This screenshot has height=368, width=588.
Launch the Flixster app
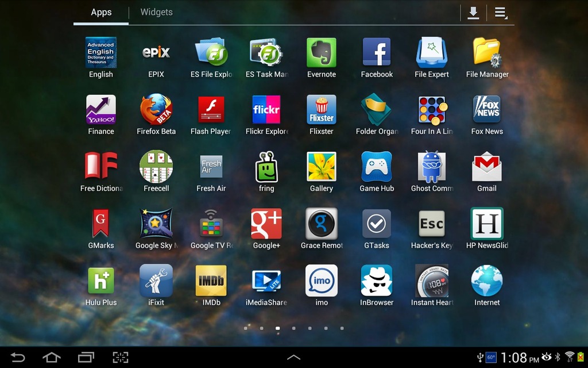pyautogui.click(x=322, y=110)
